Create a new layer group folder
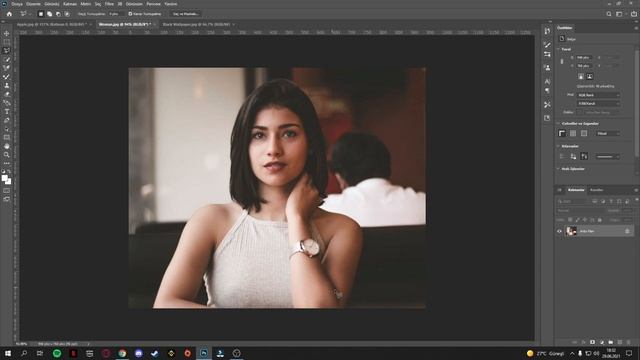640x360 pixels. (611, 342)
